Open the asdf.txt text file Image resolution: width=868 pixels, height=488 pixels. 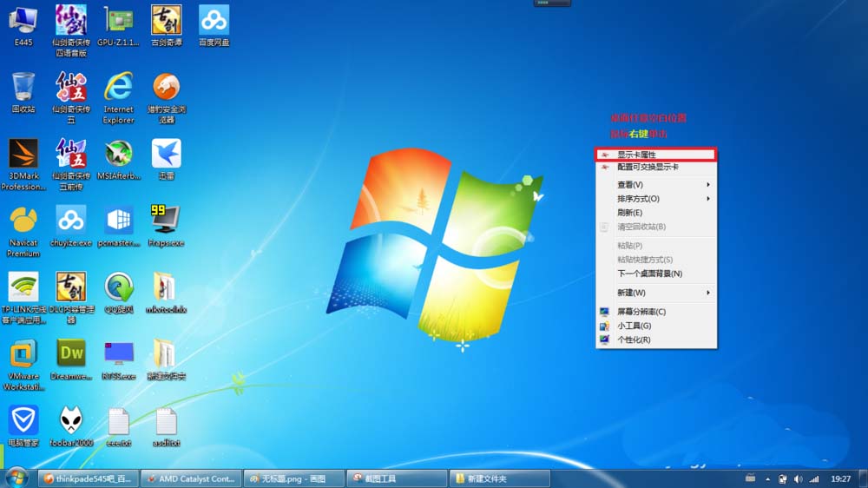pos(166,426)
